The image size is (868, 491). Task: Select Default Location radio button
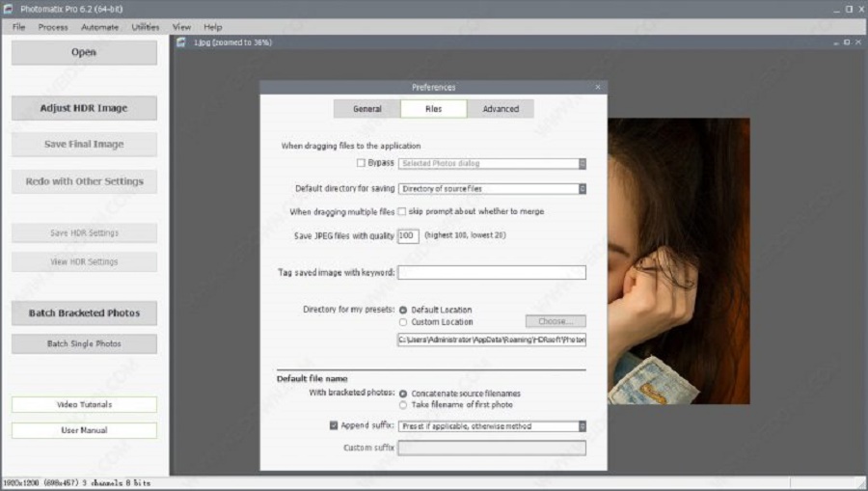[403, 310]
